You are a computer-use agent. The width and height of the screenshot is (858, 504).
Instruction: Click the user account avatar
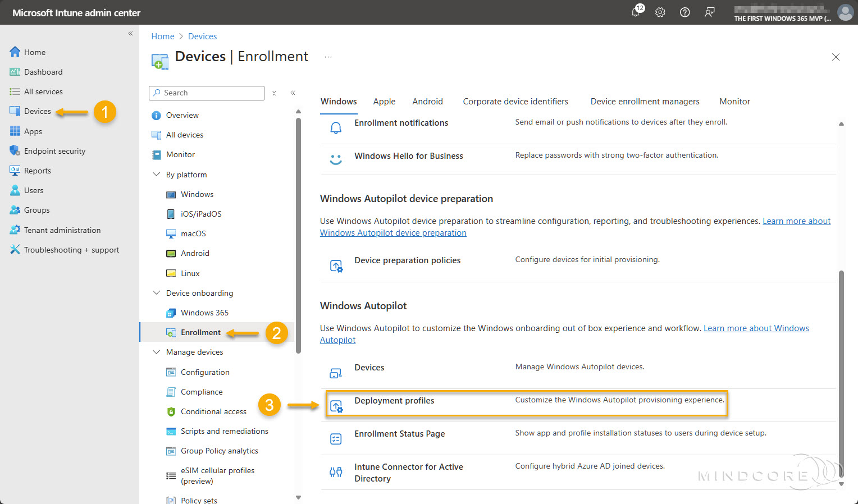tap(845, 12)
